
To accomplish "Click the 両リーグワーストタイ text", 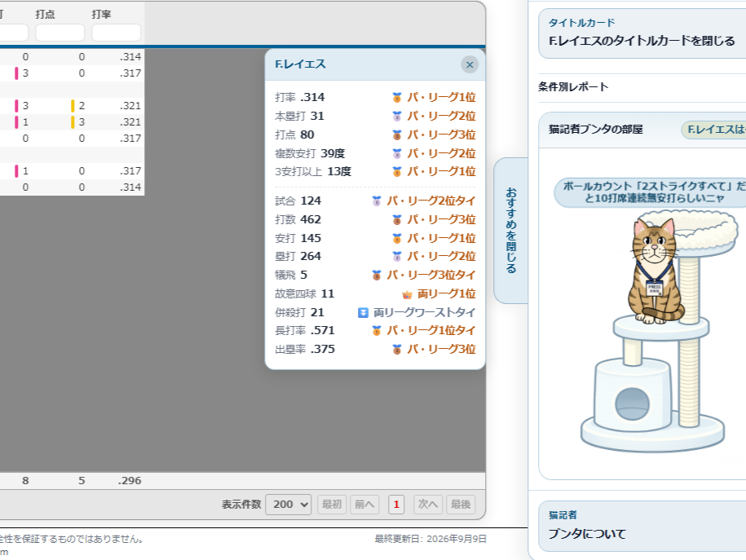I will (x=425, y=312).
